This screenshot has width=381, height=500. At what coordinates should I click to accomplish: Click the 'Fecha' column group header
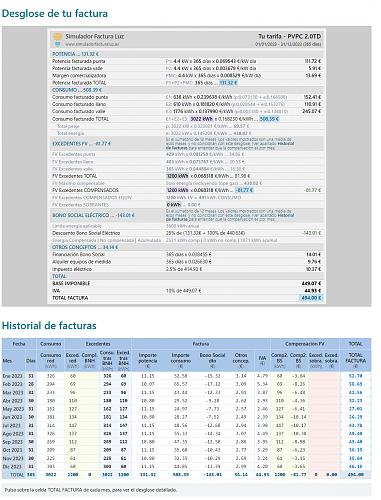19,344
